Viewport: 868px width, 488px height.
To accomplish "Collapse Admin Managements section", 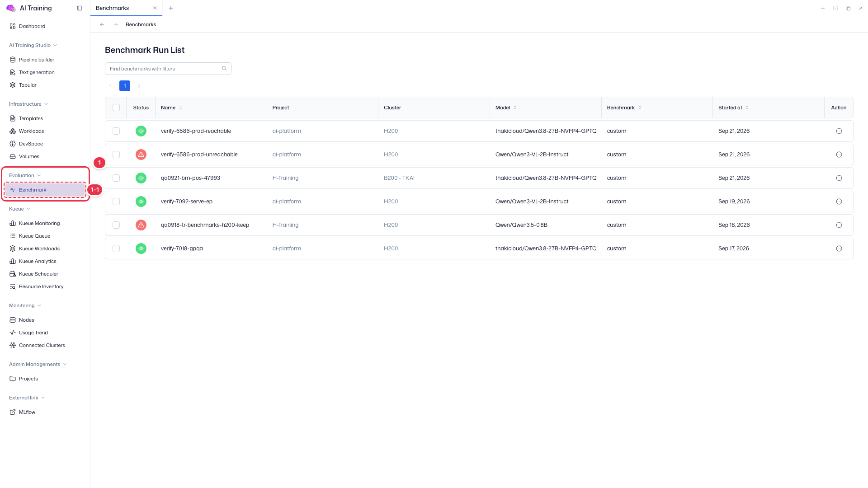I will (38, 364).
